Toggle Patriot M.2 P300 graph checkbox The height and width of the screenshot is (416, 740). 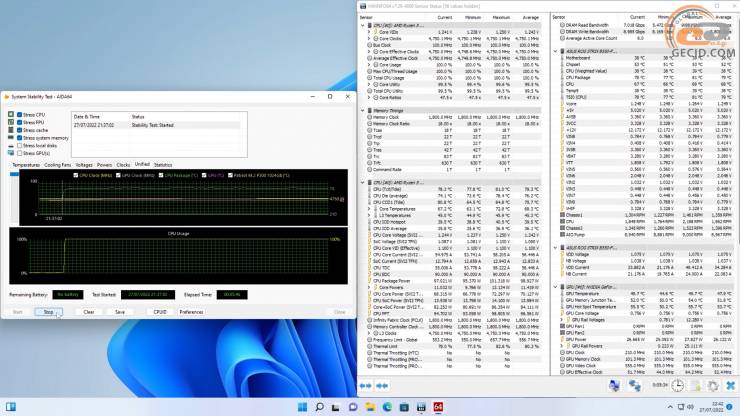(230, 175)
